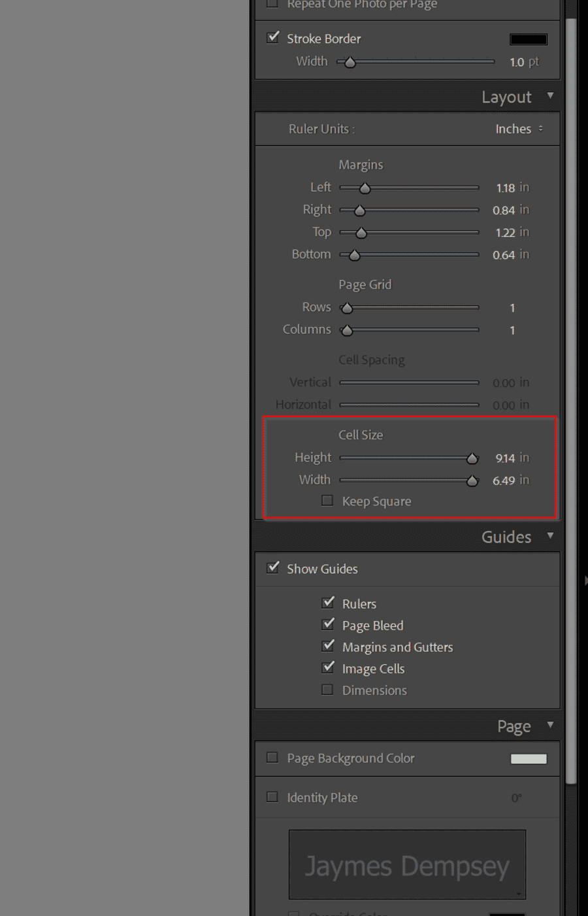Uncheck the Margins and Gutters checkbox
The image size is (588, 916).
328,645
